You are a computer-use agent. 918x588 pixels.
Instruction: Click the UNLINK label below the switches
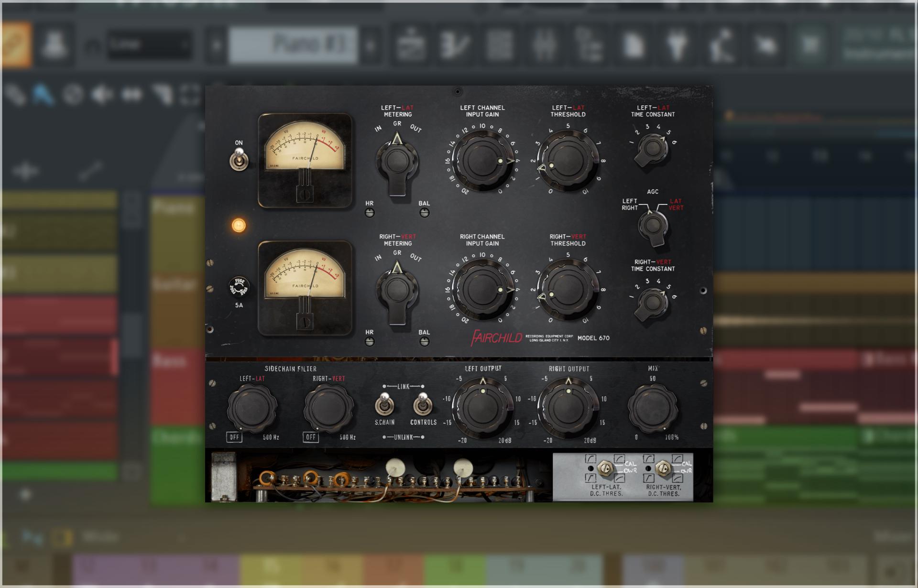click(x=403, y=437)
